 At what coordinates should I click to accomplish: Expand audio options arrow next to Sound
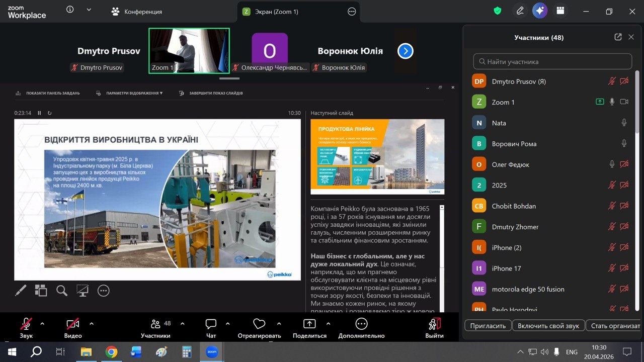[x=42, y=324]
